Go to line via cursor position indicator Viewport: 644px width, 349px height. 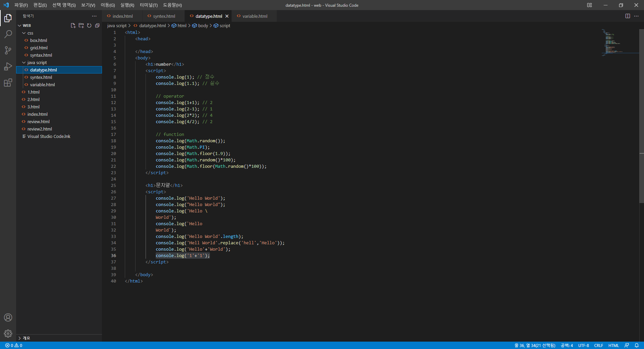(x=535, y=345)
